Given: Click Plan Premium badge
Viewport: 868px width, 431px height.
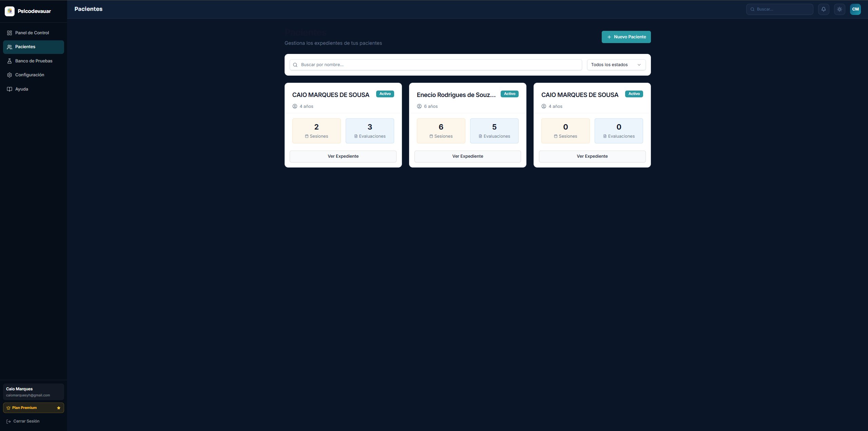Looking at the screenshot, I should coord(33,408).
